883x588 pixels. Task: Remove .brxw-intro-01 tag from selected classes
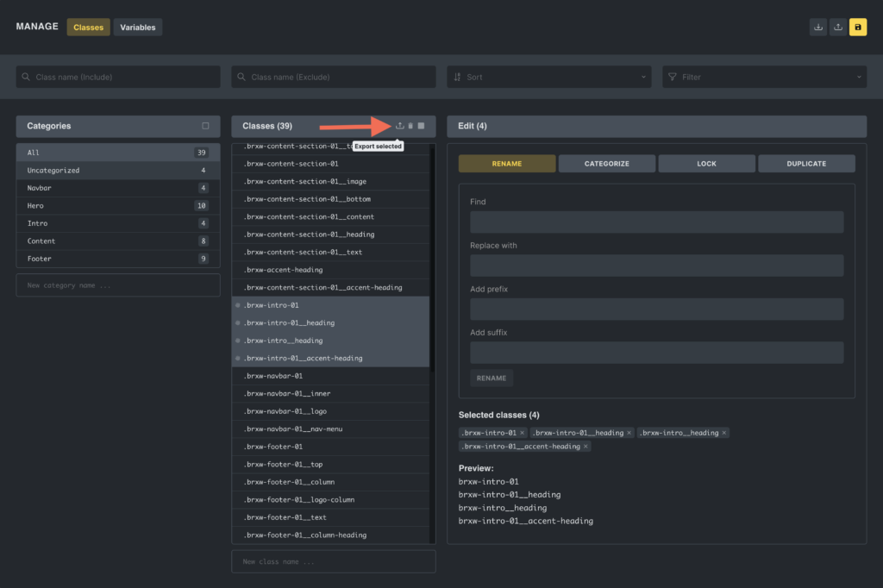(522, 433)
